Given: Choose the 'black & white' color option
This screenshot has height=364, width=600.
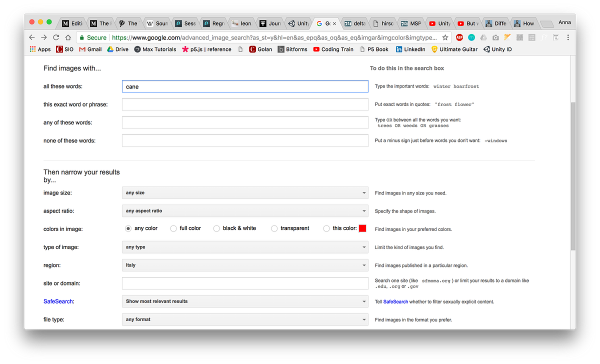Looking at the screenshot, I should pos(216,228).
